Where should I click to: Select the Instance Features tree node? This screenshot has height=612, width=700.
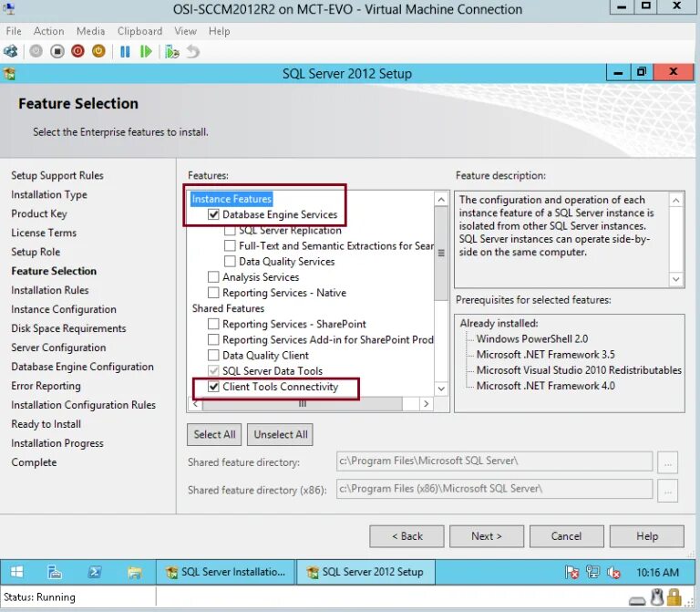[x=232, y=199]
